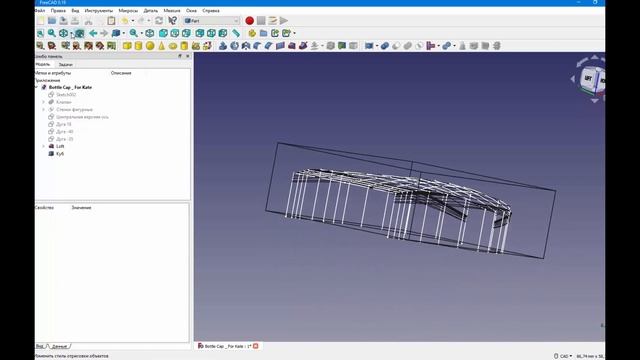Click the navigate forward arrow
The height and width of the screenshot is (360, 640).
pyautogui.click(x=104, y=33)
